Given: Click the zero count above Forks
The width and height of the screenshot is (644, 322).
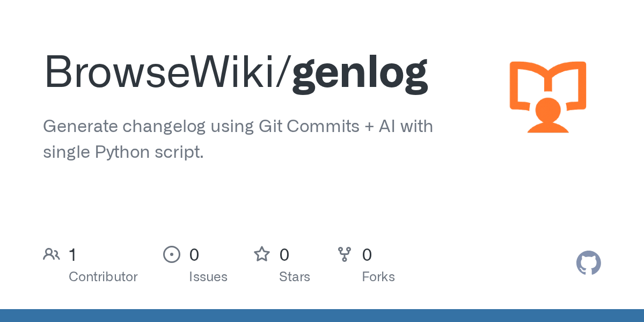Looking at the screenshot, I should 367,255.
